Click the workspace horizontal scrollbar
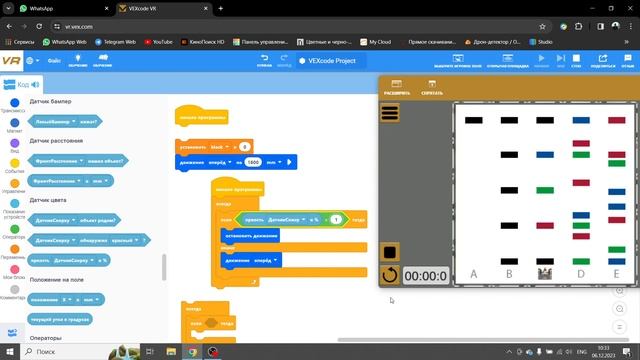 (483, 340)
